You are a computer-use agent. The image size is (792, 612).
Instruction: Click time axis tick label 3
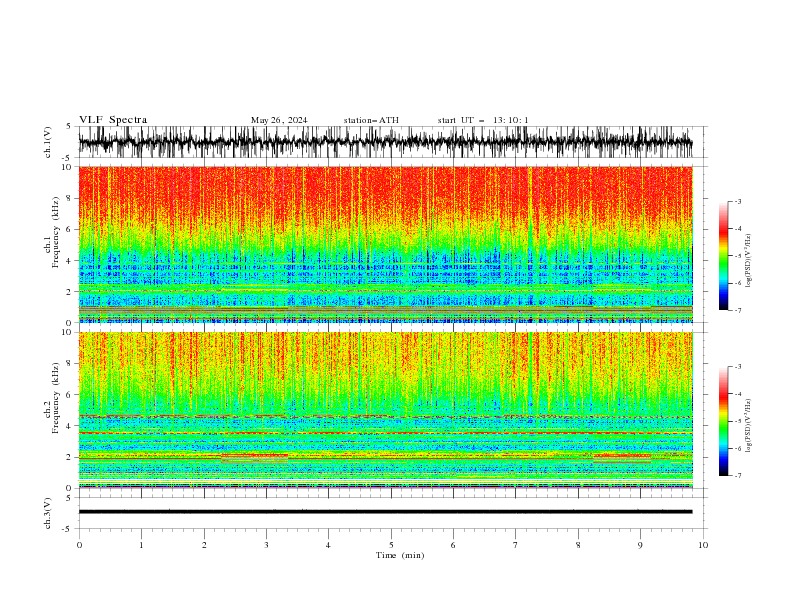[266, 545]
